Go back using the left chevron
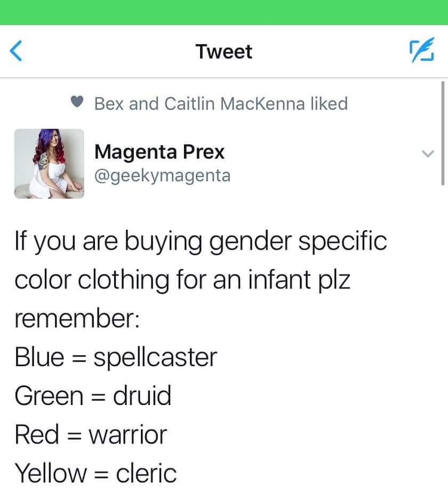The width and height of the screenshot is (448, 501). point(17,52)
